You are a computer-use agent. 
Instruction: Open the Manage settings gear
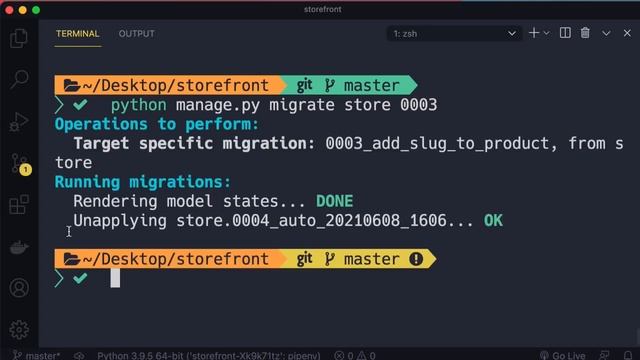click(19, 329)
